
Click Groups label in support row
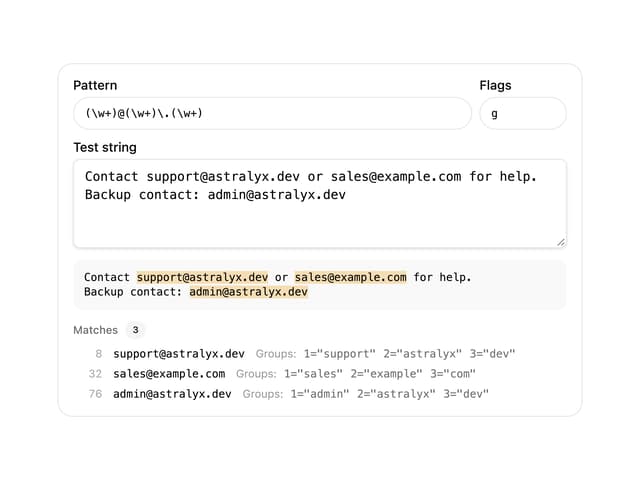[276, 353]
